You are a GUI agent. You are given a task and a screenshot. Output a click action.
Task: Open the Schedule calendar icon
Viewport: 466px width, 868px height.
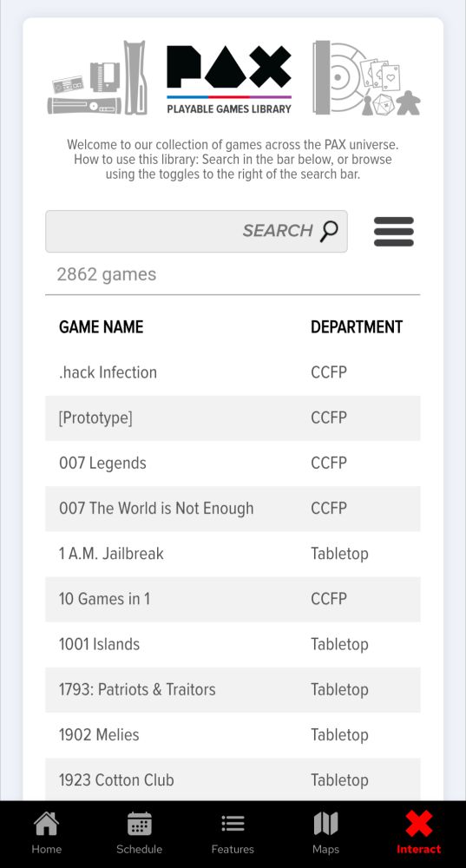coord(140,824)
